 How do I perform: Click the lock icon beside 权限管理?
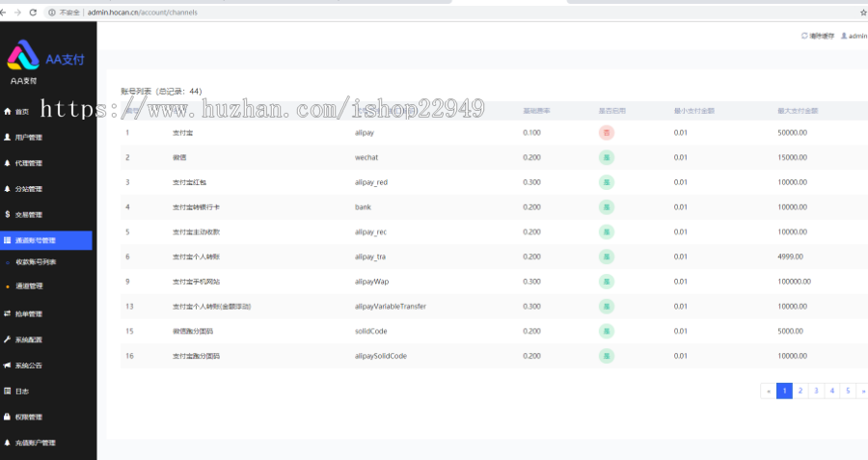(x=8, y=417)
